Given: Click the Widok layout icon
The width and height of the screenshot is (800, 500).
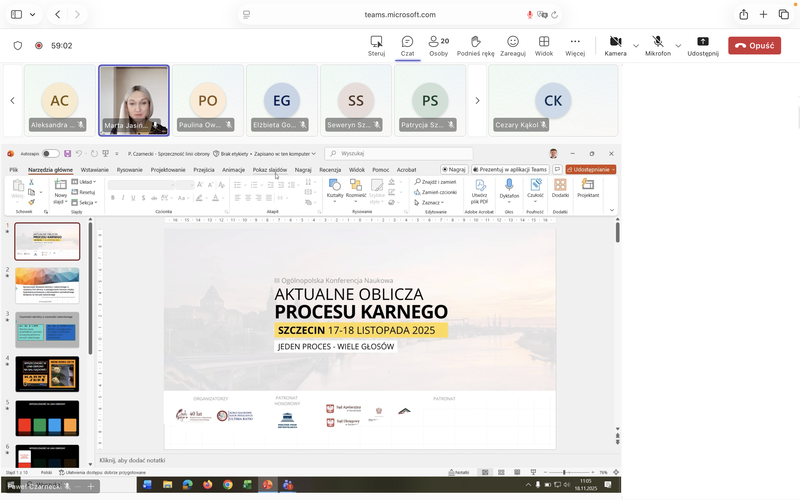Looking at the screenshot, I should (x=544, y=45).
